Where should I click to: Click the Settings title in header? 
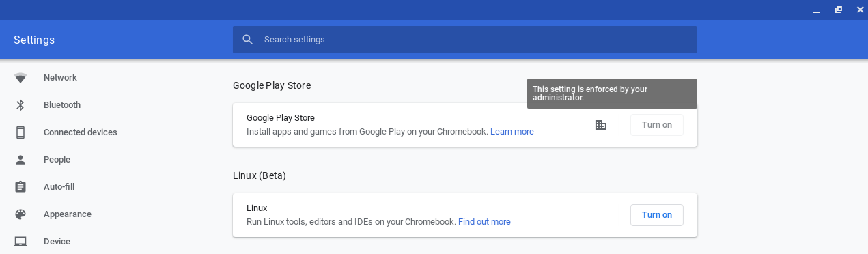34,40
